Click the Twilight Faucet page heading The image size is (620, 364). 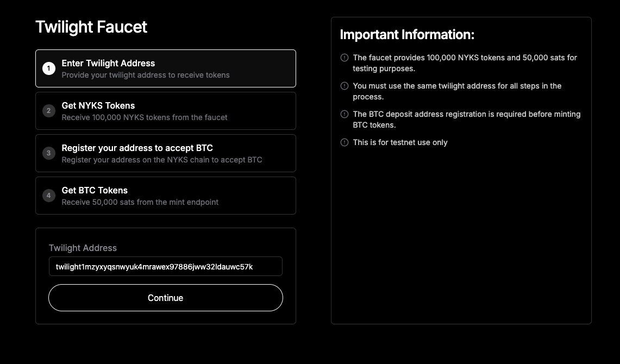pyautogui.click(x=91, y=27)
